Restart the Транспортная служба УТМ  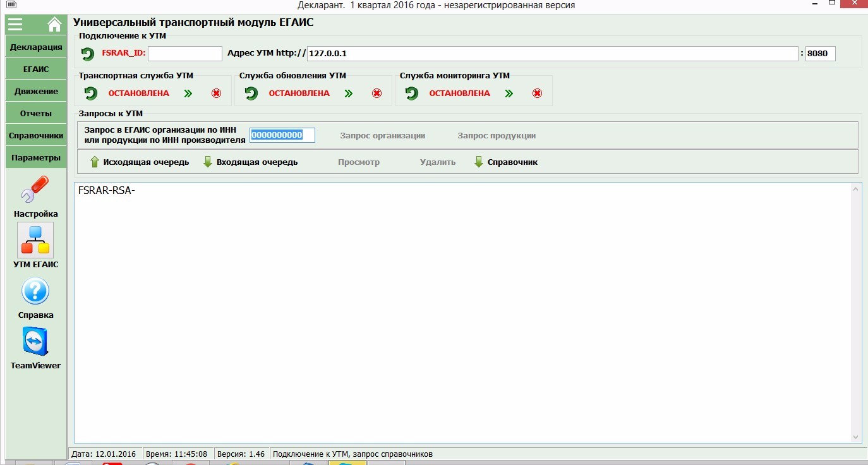(x=91, y=94)
